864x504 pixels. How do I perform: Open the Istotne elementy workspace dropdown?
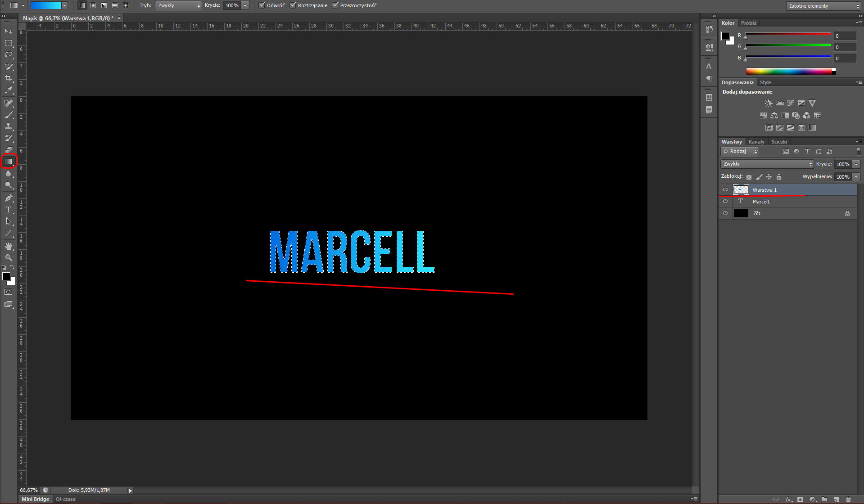pyautogui.click(x=823, y=6)
